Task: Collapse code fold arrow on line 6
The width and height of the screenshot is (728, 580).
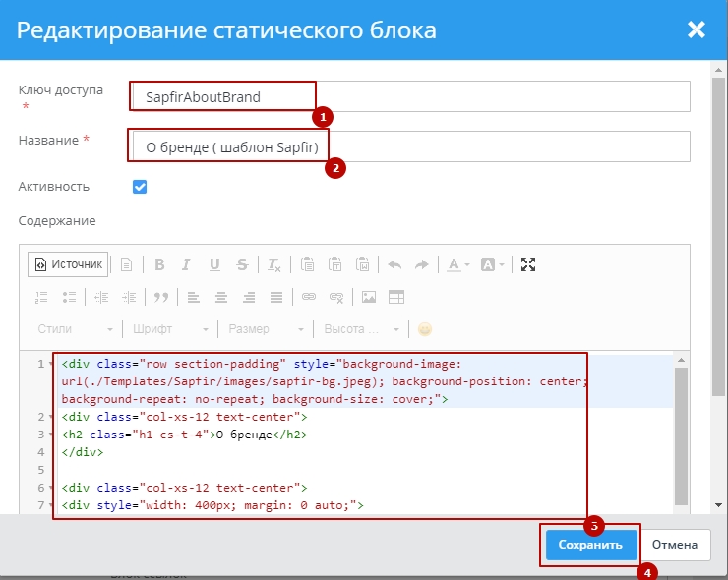Action: click(x=51, y=488)
